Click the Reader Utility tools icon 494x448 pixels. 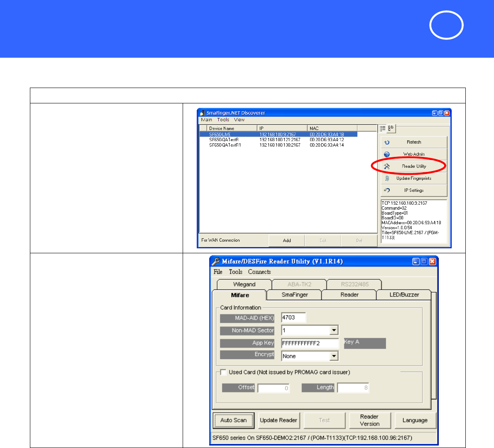tap(387, 166)
